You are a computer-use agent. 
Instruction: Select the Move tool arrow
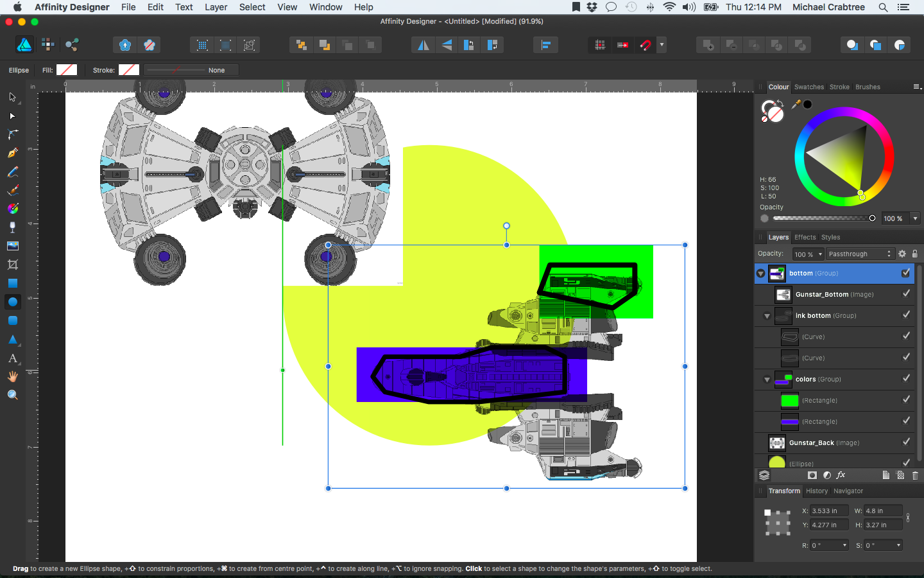[x=12, y=97]
